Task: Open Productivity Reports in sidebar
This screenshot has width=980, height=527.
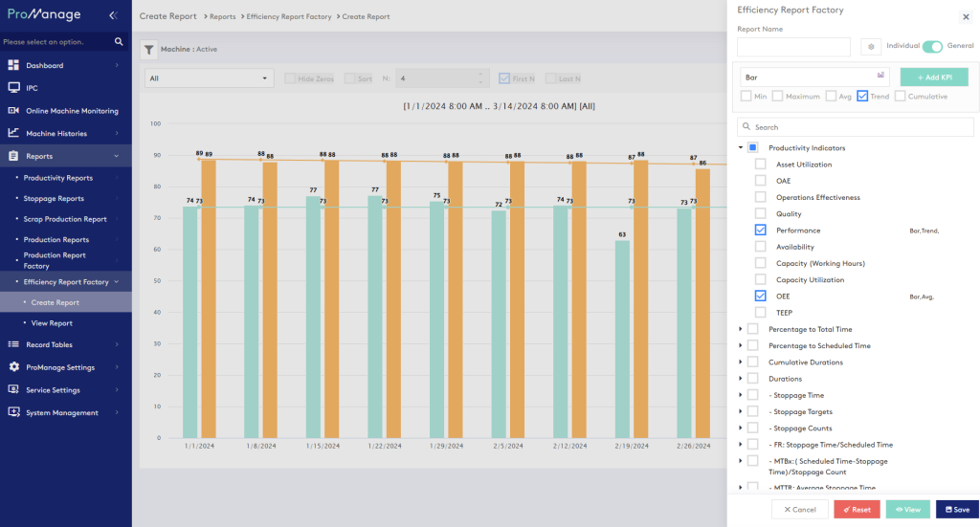Action: click(x=58, y=178)
